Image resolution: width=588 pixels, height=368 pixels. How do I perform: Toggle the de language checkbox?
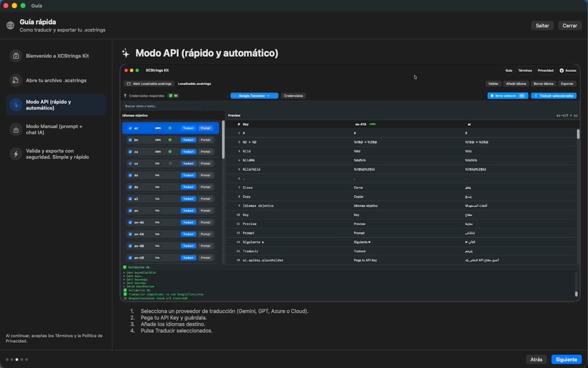(x=130, y=187)
